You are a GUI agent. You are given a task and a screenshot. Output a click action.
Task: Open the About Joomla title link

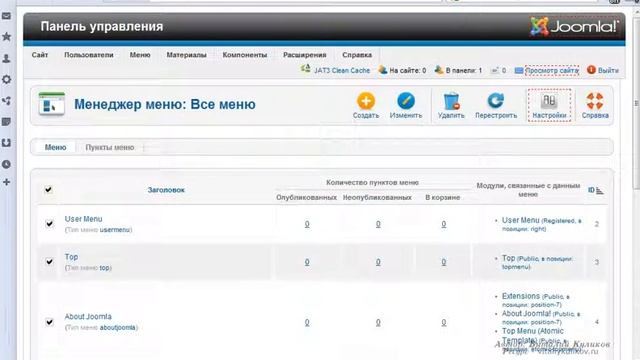88,316
